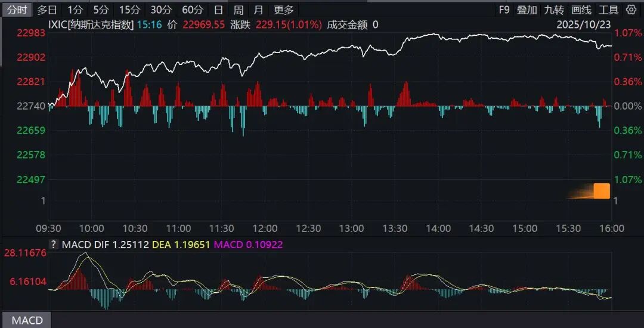
Task: Open the 工具 tools menu
Action: (x=608, y=10)
